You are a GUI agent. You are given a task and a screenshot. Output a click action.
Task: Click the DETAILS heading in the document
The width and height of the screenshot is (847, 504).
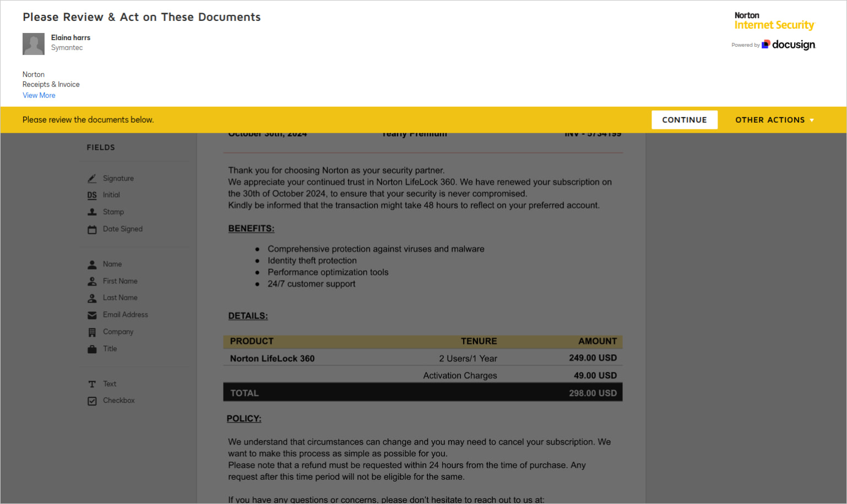tap(248, 316)
